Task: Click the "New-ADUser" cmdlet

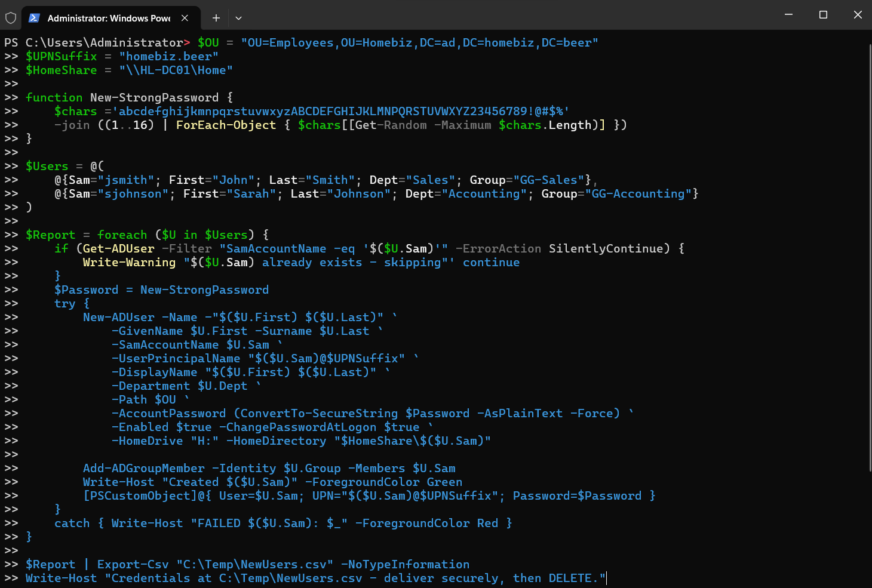Action: coord(119,317)
